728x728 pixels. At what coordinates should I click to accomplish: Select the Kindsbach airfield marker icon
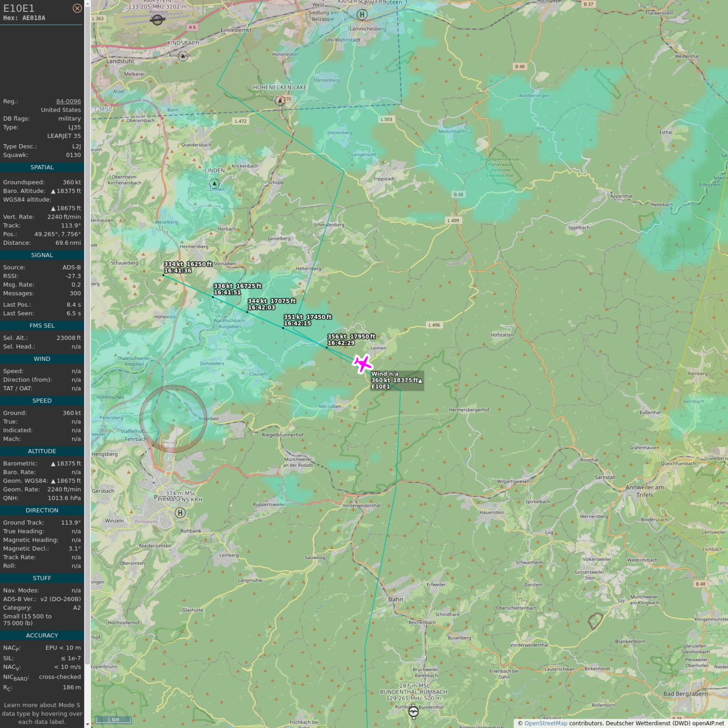183,56
